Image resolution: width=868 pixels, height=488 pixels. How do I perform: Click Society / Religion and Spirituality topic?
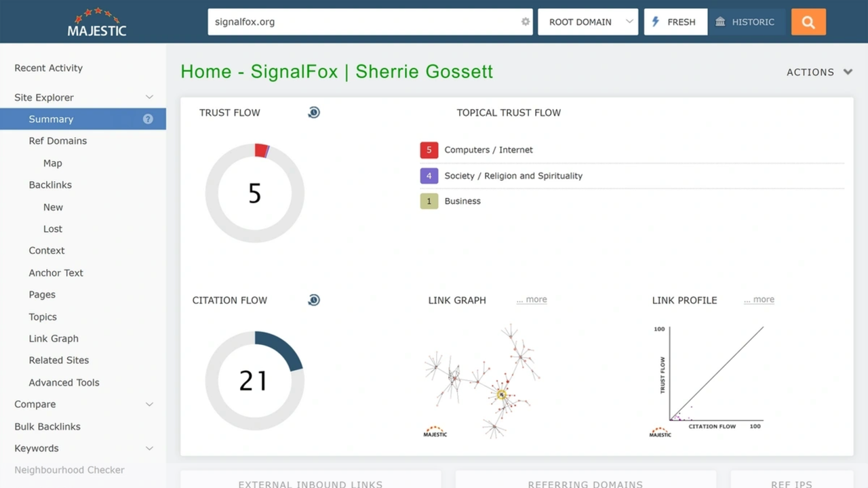point(513,176)
